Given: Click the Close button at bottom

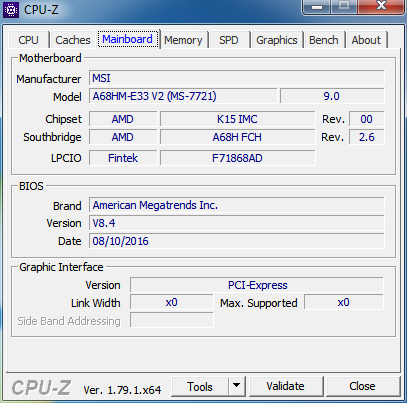Looking at the screenshot, I should [x=363, y=386].
